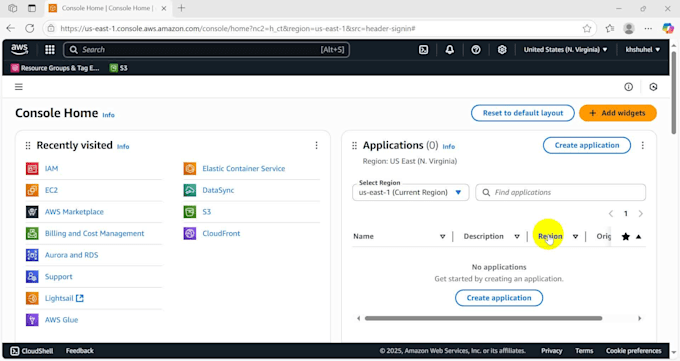The image size is (680, 361).
Task: Click the info circle icon below the header
Action: pyautogui.click(x=628, y=87)
